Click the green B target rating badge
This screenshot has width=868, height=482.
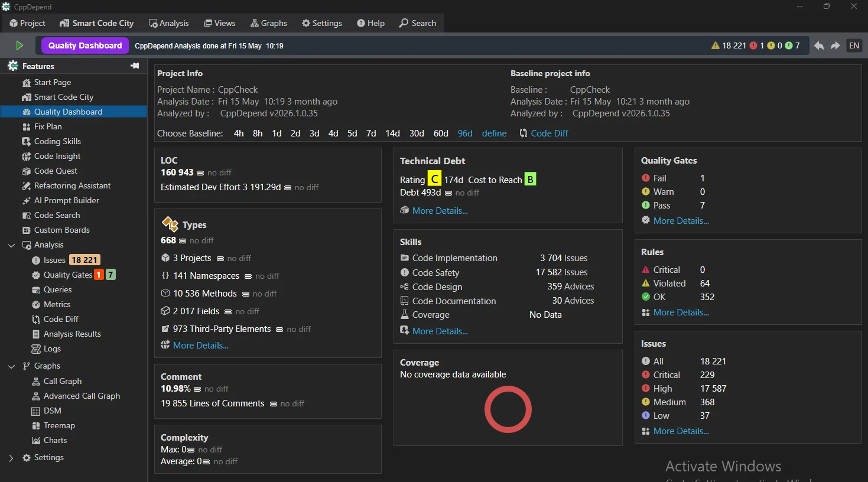[x=531, y=179]
